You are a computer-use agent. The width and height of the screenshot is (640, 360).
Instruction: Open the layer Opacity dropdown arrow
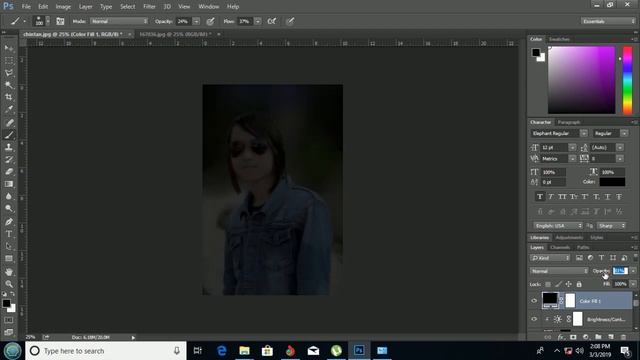tap(633, 271)
